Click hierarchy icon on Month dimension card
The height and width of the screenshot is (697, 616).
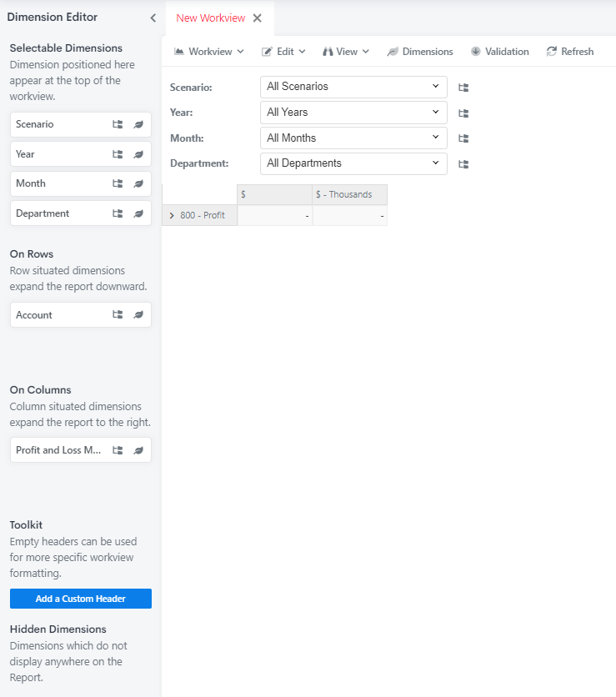118,183
